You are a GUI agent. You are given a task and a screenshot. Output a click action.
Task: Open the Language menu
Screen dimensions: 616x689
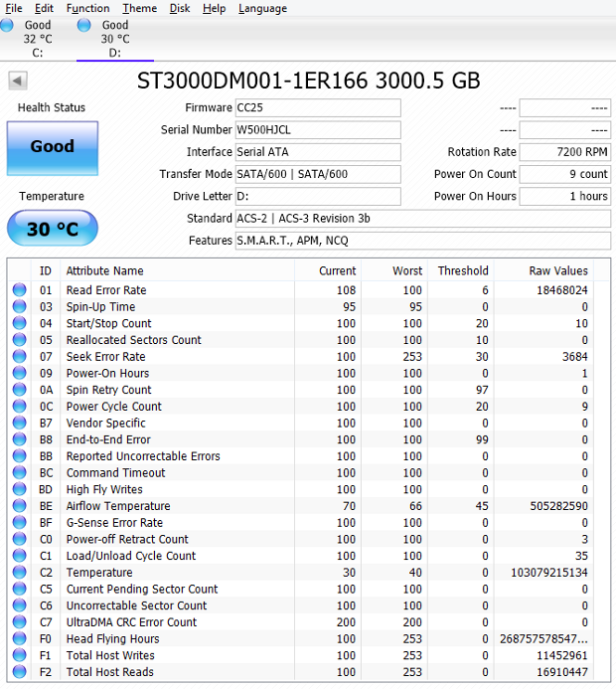pyautogui.click(x=262, y=8)
